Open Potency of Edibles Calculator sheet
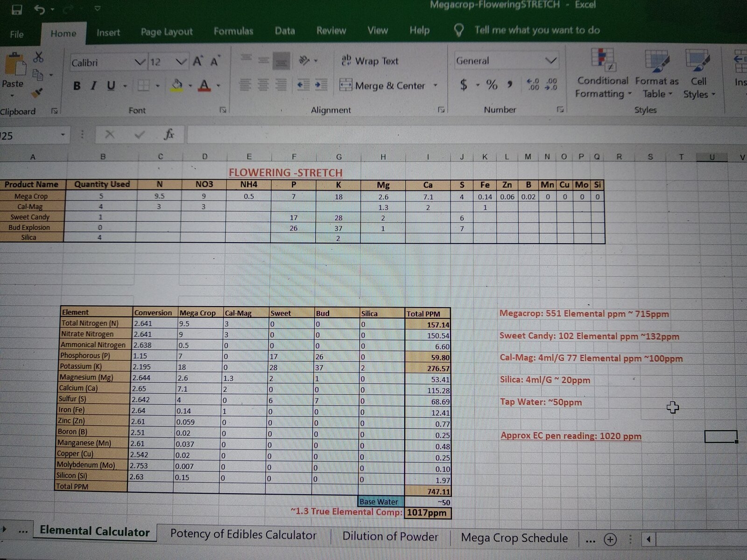This screenshot has height=560, width=747. click(x=243, y=535)
